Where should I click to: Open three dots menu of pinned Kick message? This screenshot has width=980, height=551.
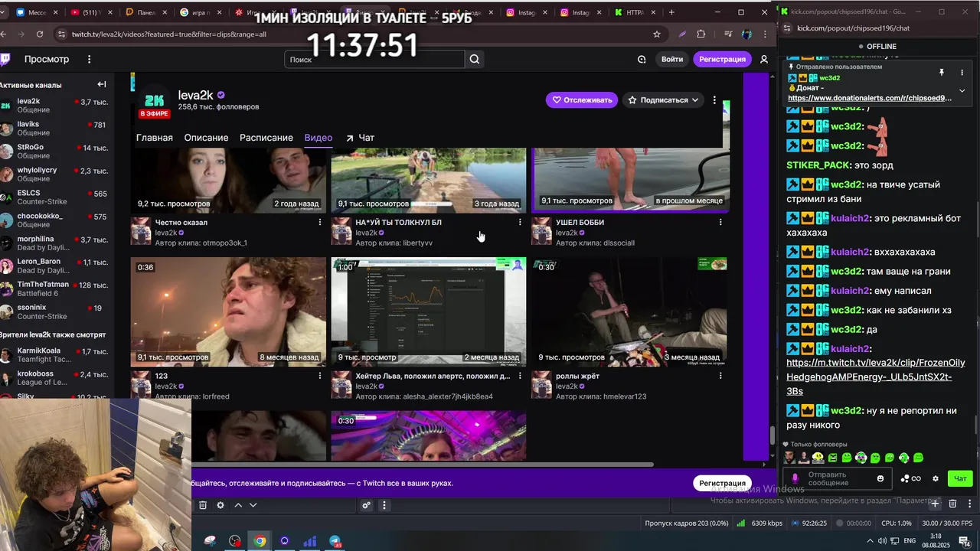point(962,72)
